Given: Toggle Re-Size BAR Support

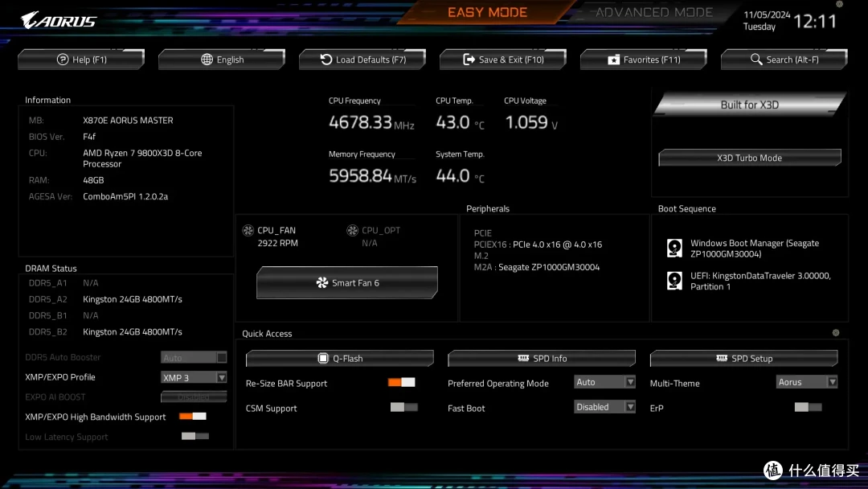Looking at the screenshot, I should click(x=401, y=382).
